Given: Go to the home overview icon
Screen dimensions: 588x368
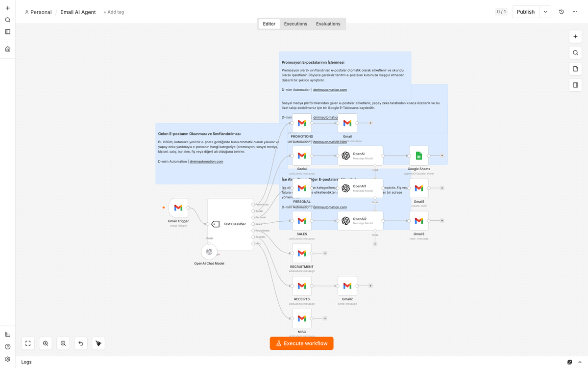Looking at the screenshot, I should pos(7,49).
